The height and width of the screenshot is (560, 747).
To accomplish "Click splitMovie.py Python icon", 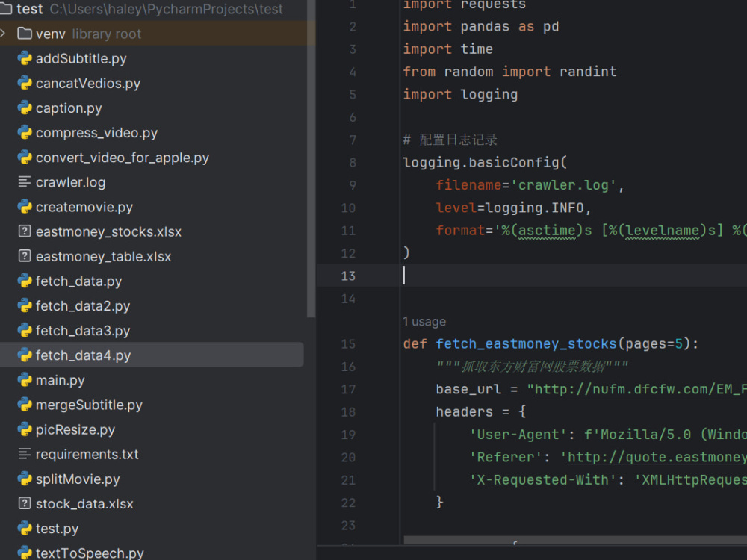I will click(25, 479).
